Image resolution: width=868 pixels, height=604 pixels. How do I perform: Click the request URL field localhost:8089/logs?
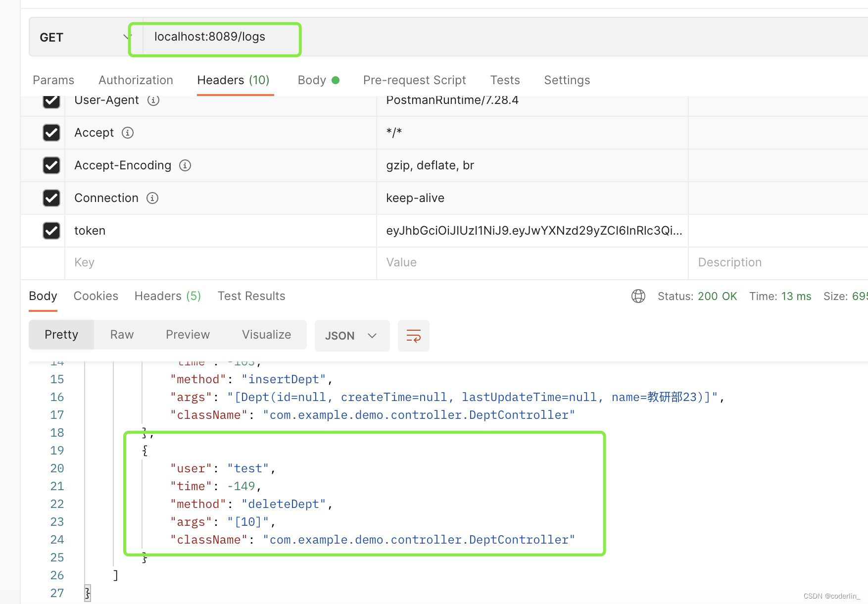coord(210,37)
